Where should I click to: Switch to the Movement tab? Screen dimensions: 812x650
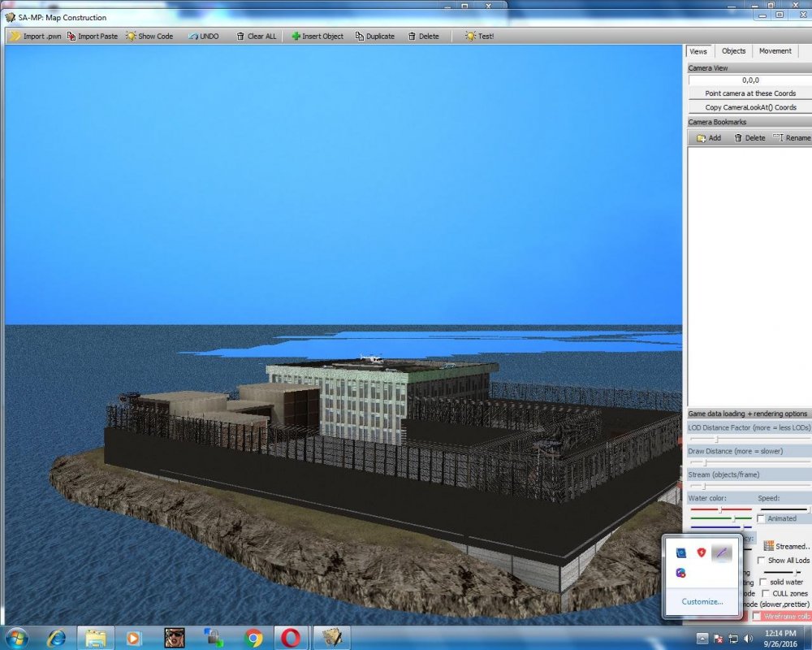775,51
